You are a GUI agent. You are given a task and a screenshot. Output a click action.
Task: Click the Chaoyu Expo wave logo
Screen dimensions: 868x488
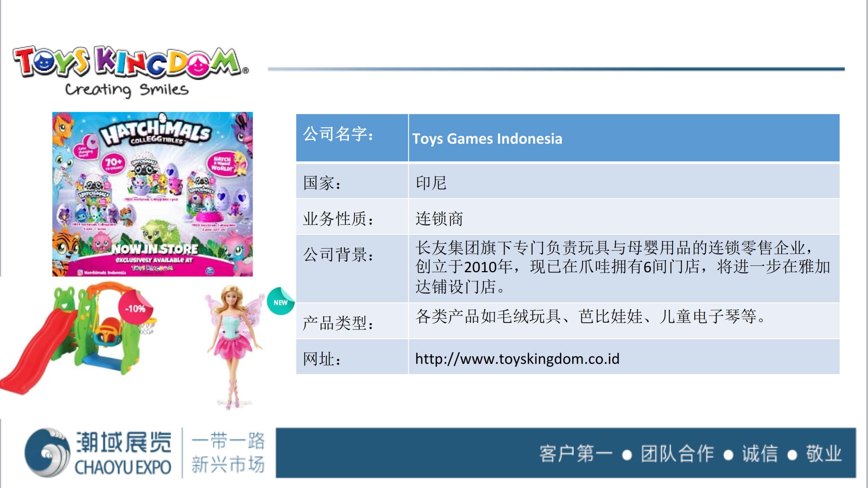point(47,453)
